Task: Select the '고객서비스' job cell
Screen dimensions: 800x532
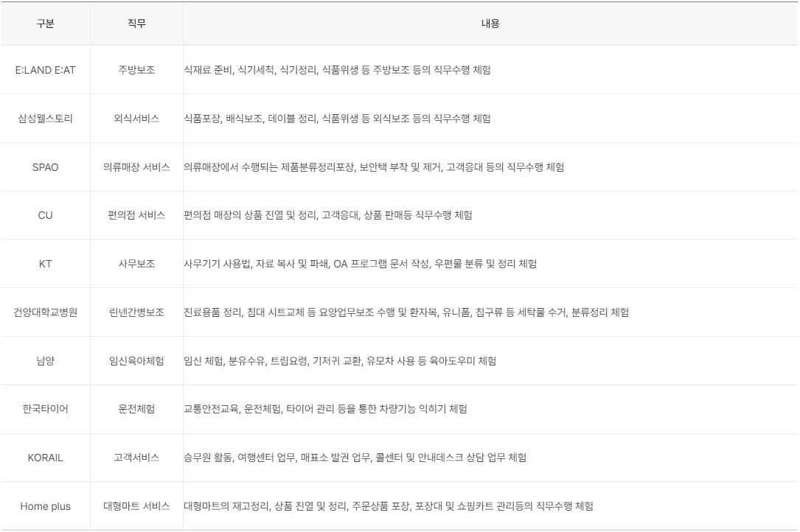Action: click(x=136, y=458)
